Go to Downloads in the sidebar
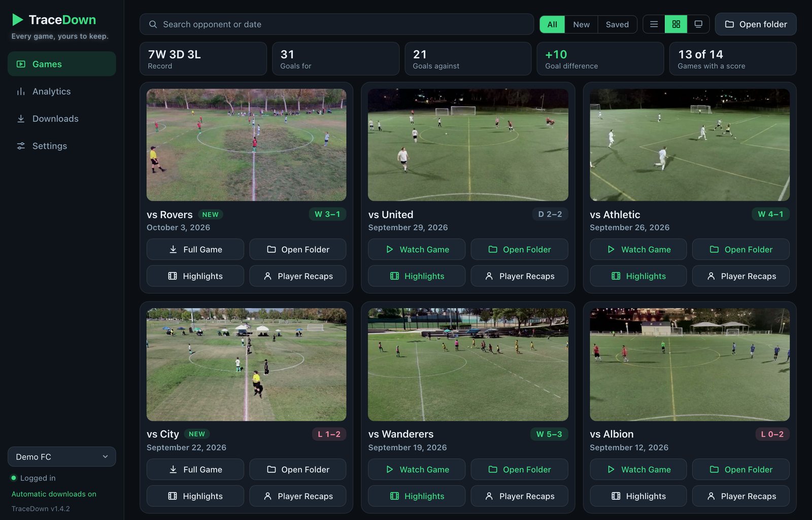Viewport: 812px width, 520px height. point(62,119)
